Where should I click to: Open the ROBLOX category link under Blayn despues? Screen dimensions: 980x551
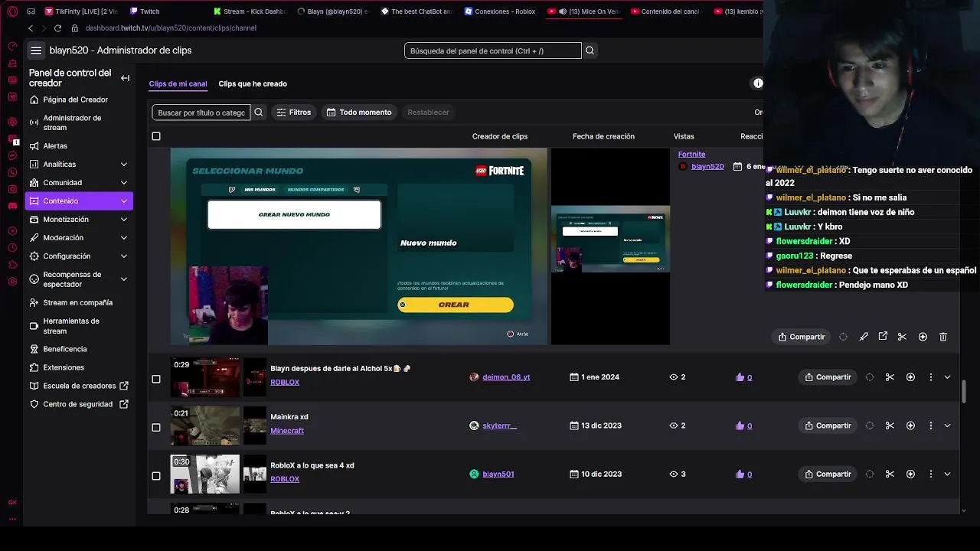click(285, 383)
